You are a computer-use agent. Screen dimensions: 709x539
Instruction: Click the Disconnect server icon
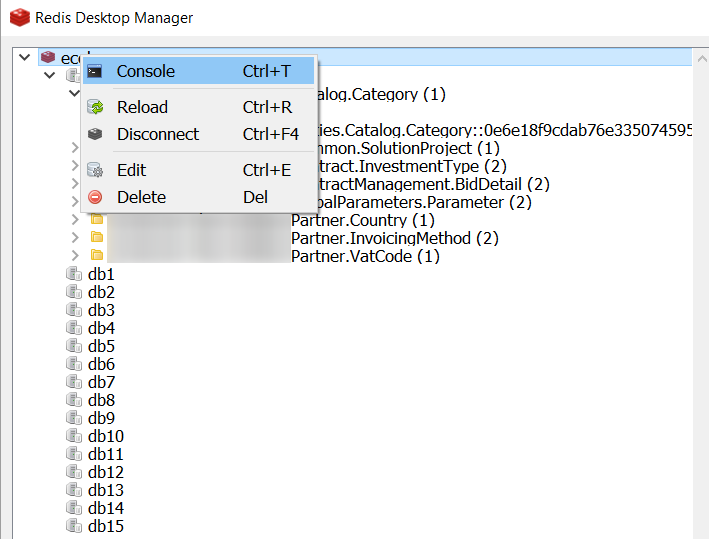[x=95, y=134]
